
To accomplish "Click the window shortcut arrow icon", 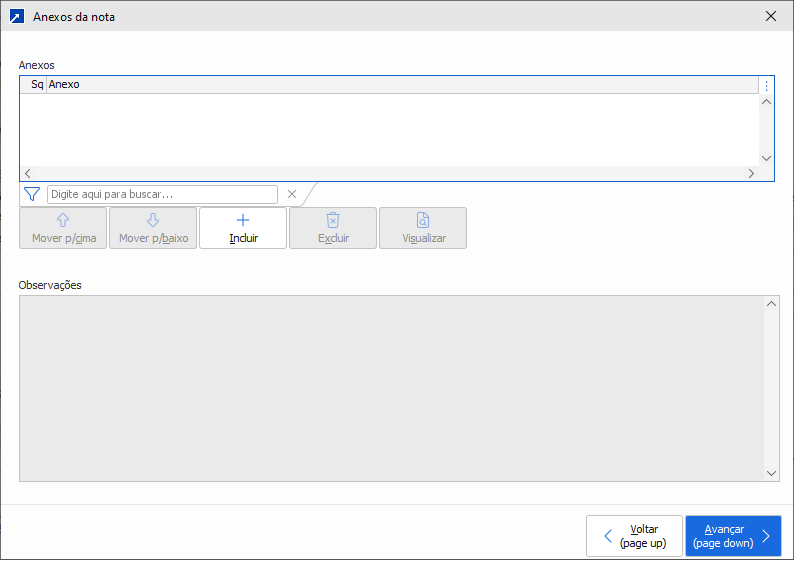I will click(16, 16).
